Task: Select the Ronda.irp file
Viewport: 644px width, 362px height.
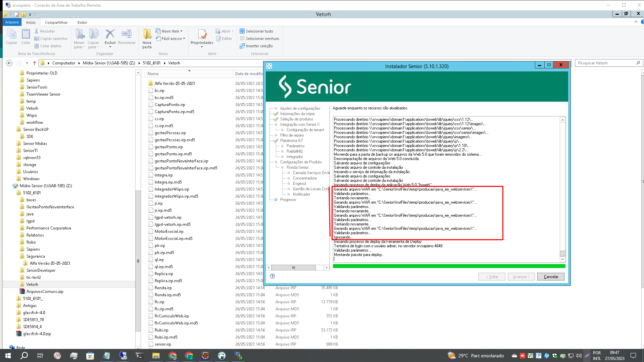Action: [x=163, y=288]
